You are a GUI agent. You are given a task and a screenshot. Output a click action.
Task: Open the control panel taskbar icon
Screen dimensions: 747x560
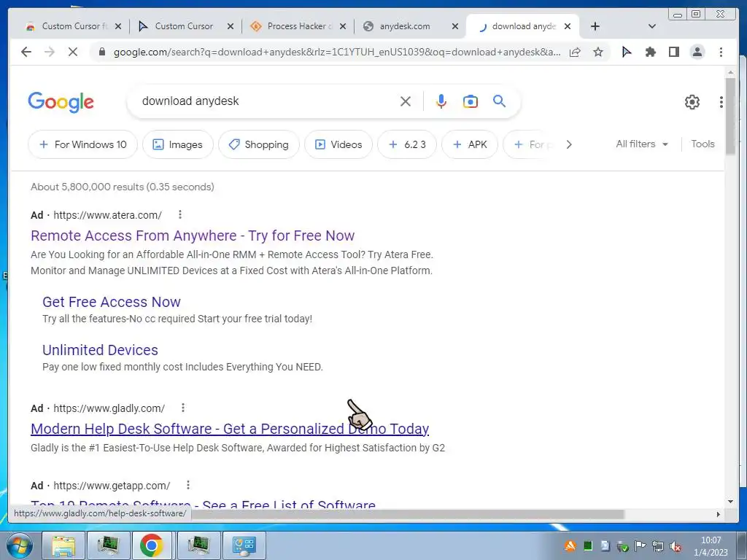tap(244, 545)
